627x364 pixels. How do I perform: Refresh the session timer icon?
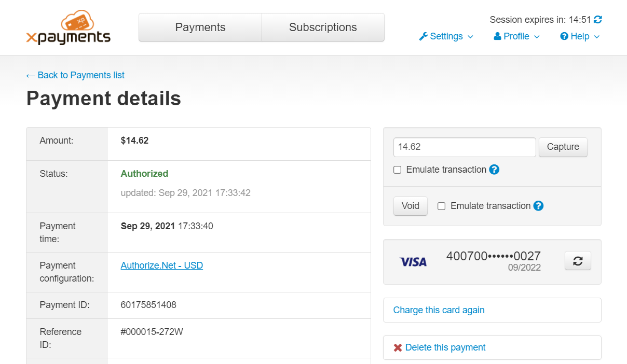click(598, 20)
